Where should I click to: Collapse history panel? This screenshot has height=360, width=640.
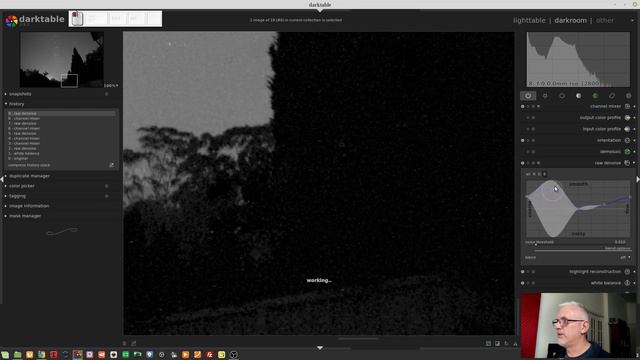click(6, 104)
